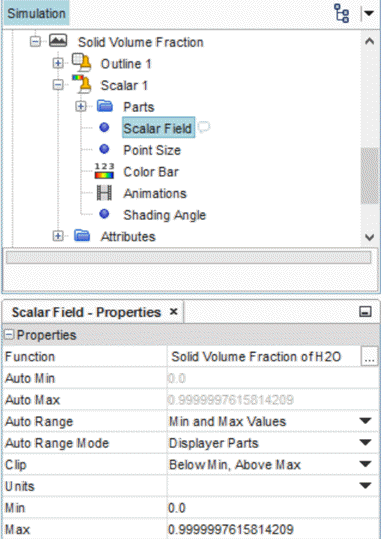
Task: Click the Scalar 1 displayer icon
Action: point(81,84)
